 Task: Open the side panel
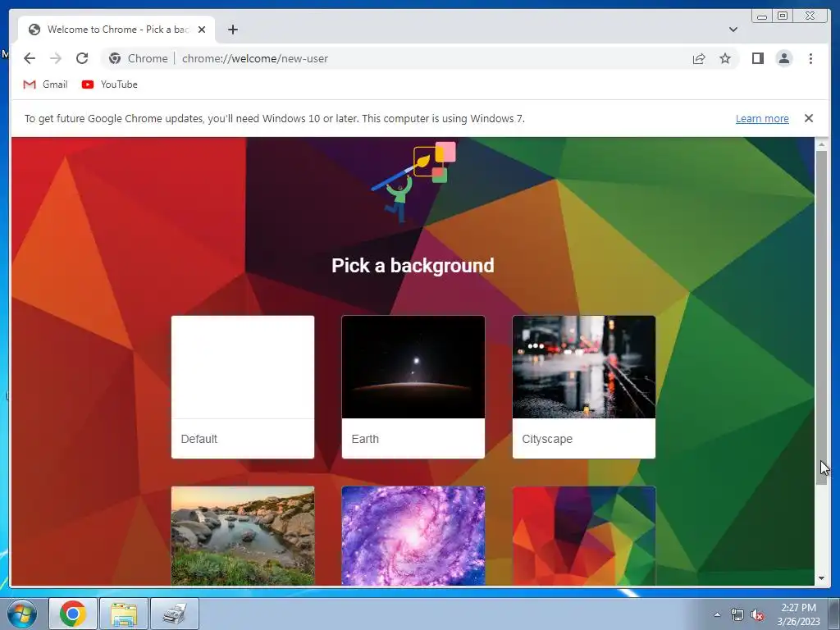[x=757, y=58]
